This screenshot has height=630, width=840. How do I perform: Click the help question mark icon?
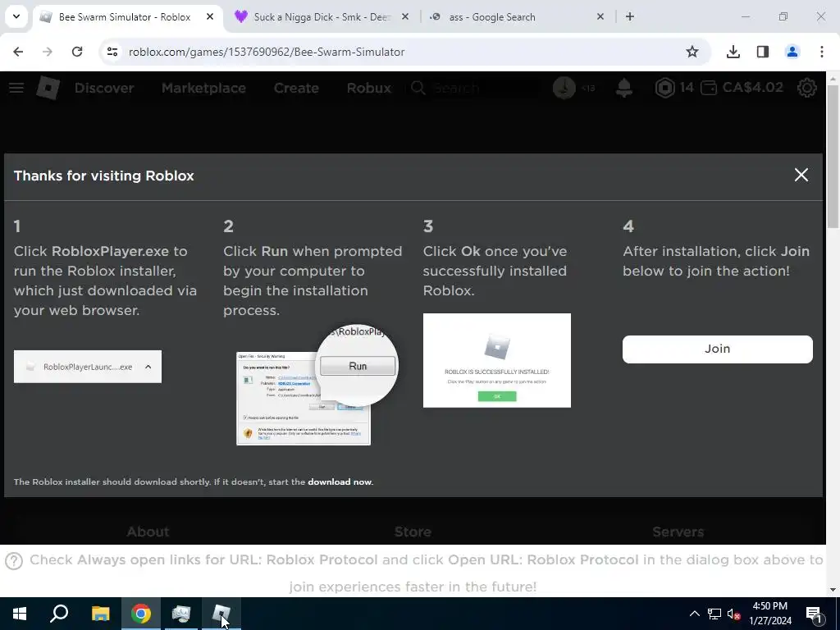[x=14, y=561]
